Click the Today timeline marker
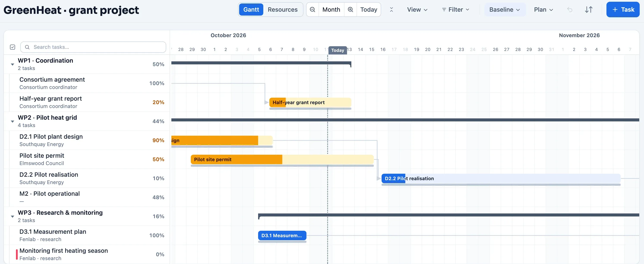The image size is (644, 264). coord(338,50)
